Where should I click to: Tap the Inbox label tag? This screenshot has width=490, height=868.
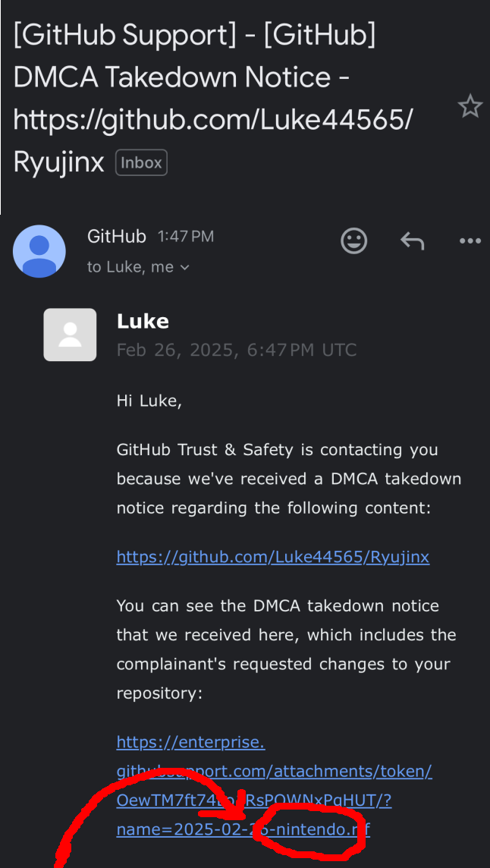click(141, 162)
